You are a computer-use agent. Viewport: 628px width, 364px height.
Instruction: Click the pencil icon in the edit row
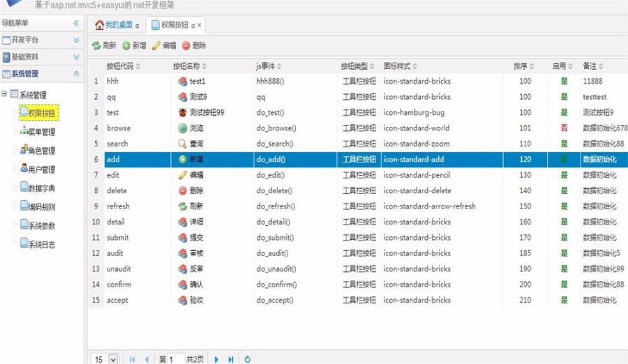[x=183, y=175]
